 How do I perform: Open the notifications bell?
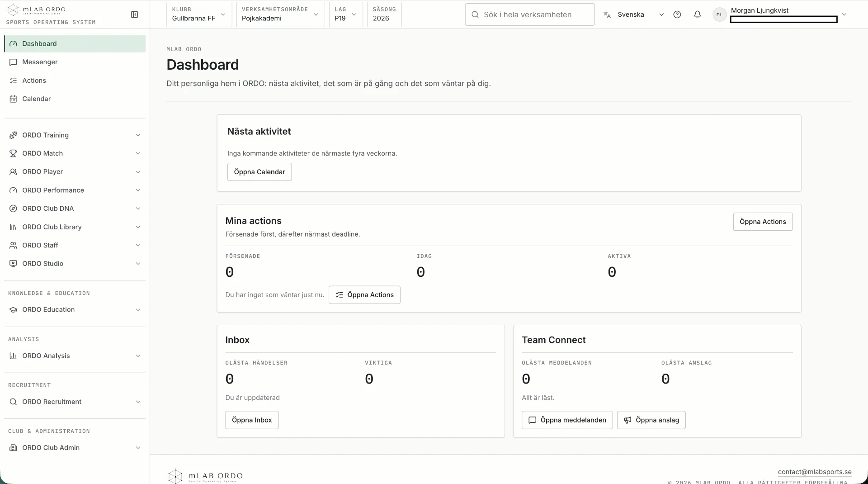click(697, 14)
